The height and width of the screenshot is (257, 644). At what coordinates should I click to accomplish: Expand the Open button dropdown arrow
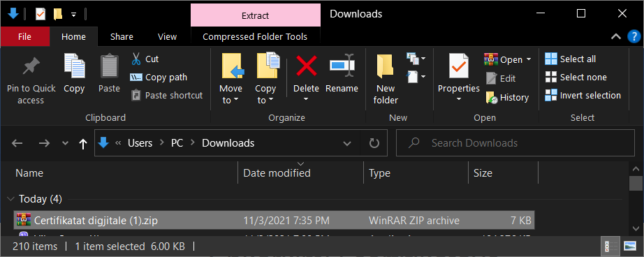528,59
